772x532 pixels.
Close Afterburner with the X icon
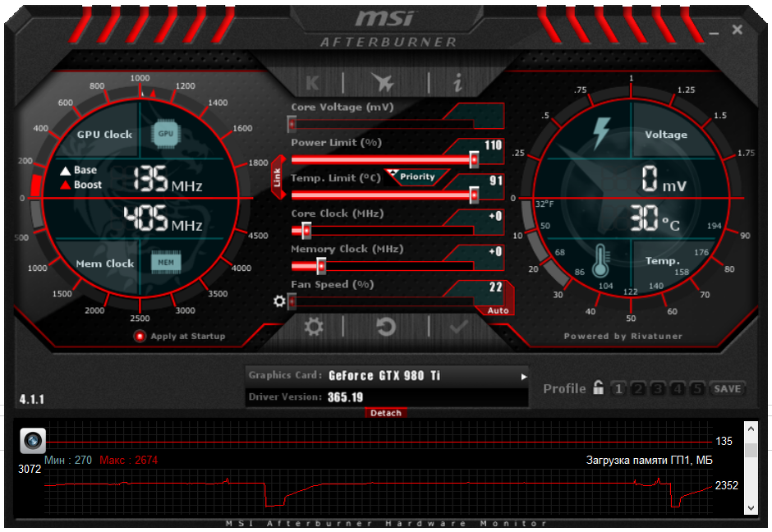click(737, 30)
